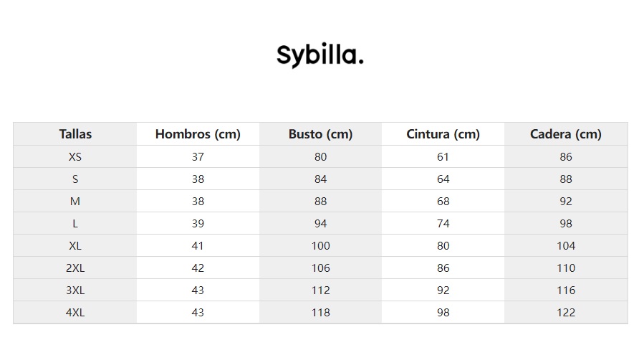Viewport: 644px width, 340px height.
Task: Click the 2XL size label
Action: (x=75, y=268)
